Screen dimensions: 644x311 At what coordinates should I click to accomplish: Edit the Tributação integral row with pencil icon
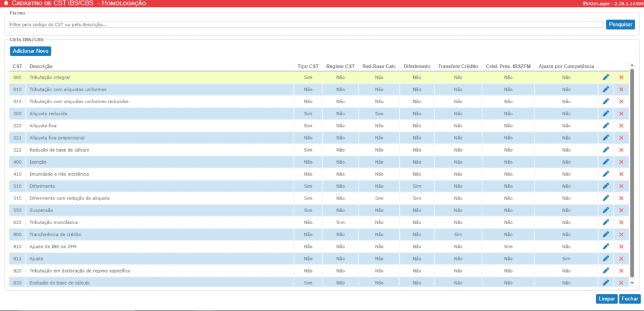point(606,77)
